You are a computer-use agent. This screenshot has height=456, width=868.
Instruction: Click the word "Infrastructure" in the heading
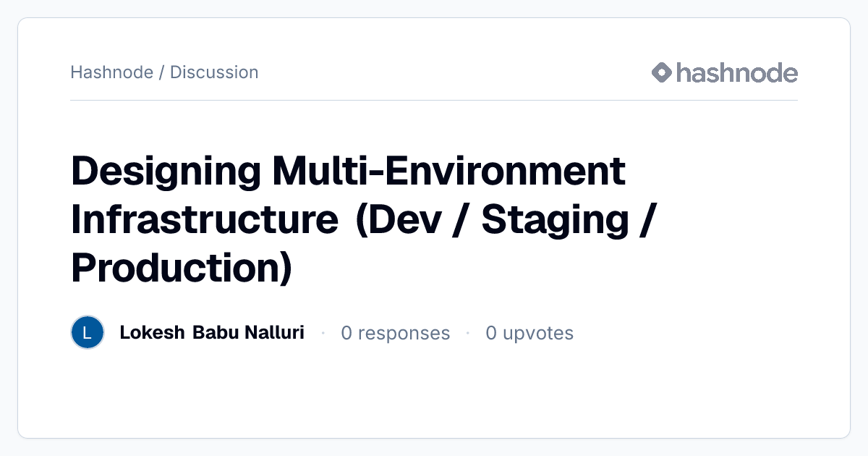205,219
